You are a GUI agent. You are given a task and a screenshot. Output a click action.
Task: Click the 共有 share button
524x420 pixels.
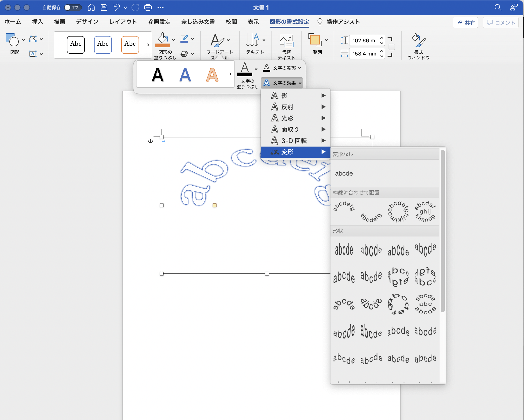click(465, 23)
